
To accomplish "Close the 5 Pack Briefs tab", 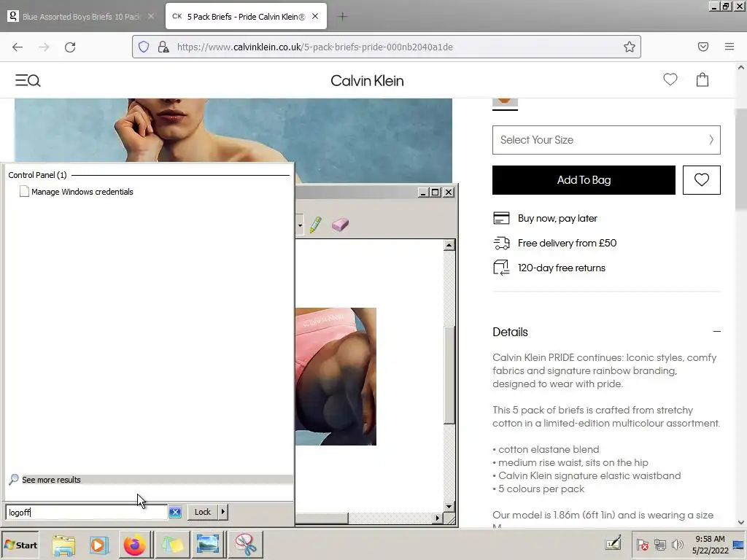I will [x=315, y=16].
